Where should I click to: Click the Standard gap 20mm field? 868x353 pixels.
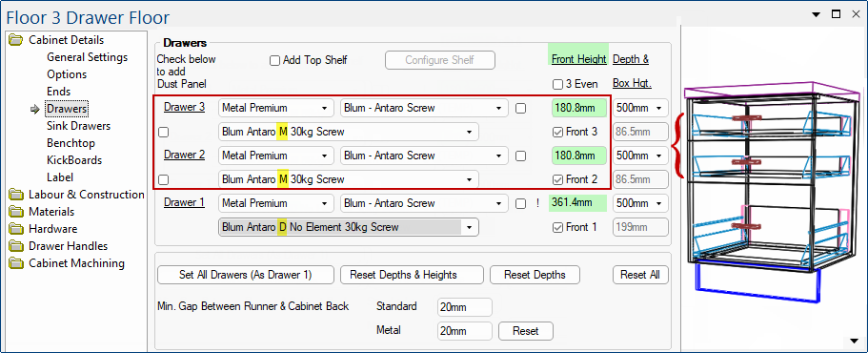pyautogui.click(x=464, y=306)
